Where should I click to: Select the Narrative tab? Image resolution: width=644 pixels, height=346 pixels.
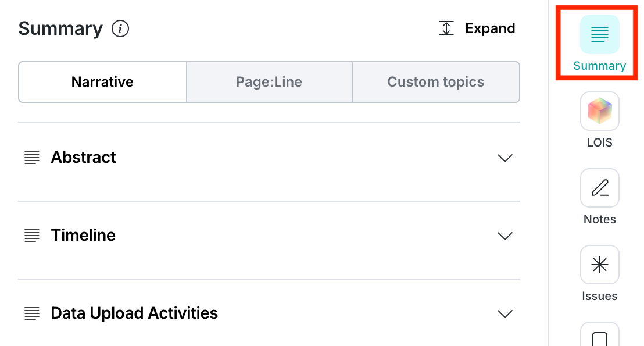102,82
